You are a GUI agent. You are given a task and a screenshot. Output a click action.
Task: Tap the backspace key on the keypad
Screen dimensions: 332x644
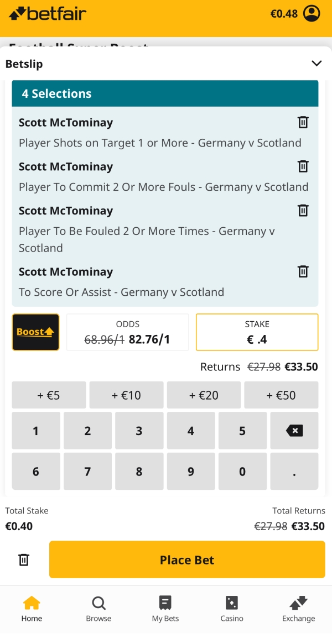(294, 430)
